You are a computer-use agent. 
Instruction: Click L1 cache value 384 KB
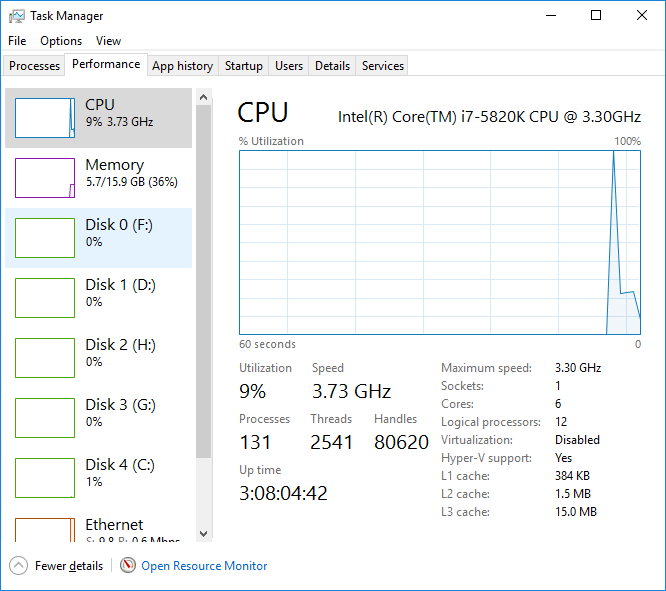click(x=572, y=475)
